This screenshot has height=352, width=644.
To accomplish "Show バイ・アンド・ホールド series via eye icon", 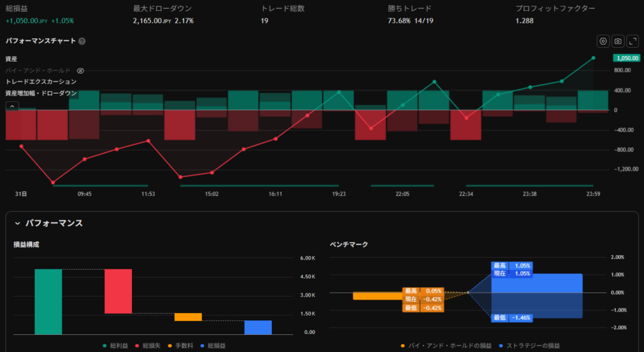I will [80, 71].
